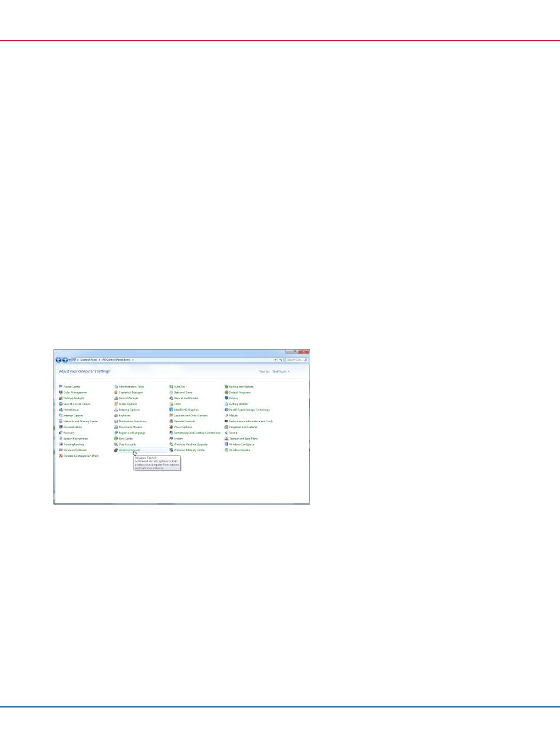The height and width of the screenshot is (747, 560).
Task: Open RemoteApp and Desktop Connections
Action: 195,433
